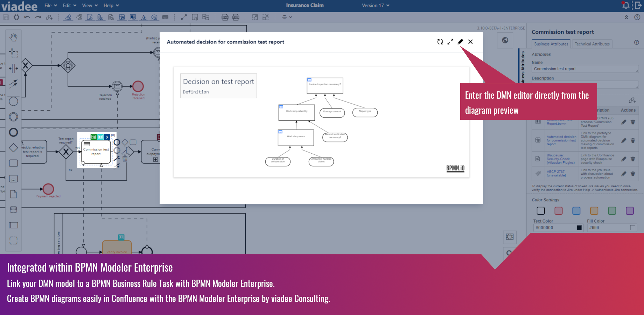Edit the Automated decision link row
The image size is (644, 315).
pyautogui.click(x=624, y=140)
